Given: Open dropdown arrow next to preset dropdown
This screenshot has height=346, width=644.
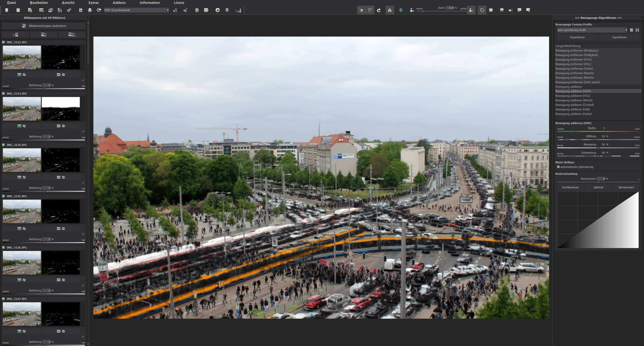Looking at the screenshot, I should click(168, 10).
